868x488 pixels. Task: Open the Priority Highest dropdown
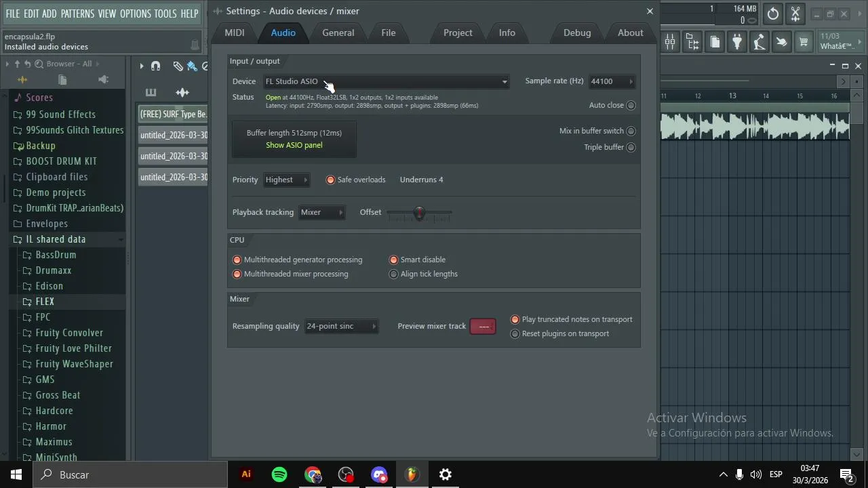pos(286,180)
